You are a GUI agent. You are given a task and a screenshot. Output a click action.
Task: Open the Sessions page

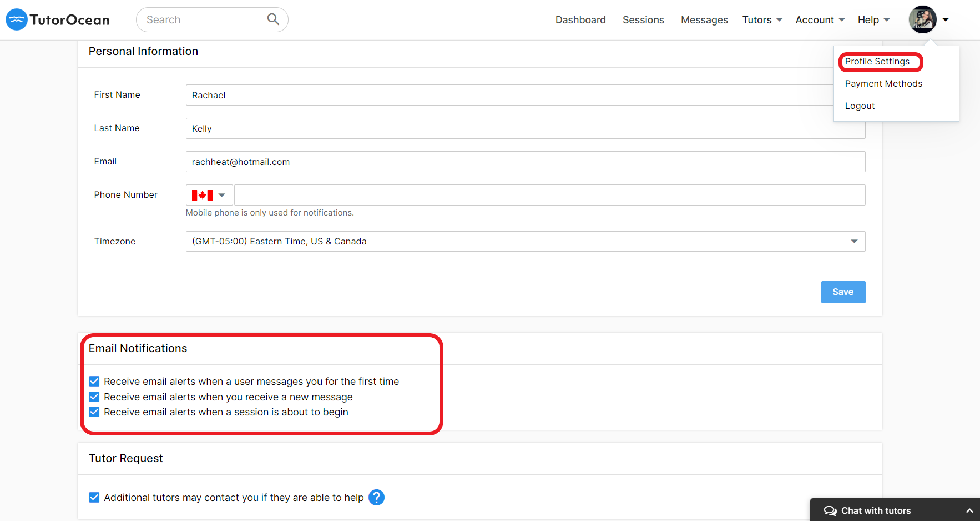coord(643,20)
